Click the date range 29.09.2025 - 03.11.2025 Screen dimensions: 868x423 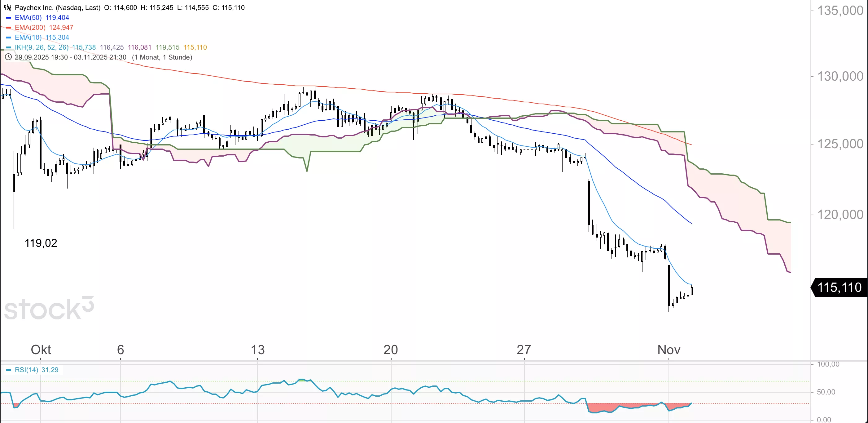(71, 57)
